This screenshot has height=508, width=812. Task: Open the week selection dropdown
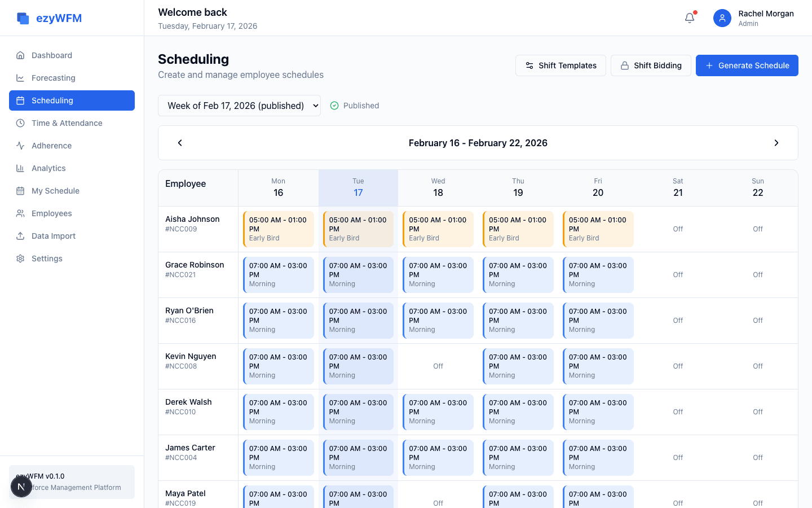pos(239,105)
